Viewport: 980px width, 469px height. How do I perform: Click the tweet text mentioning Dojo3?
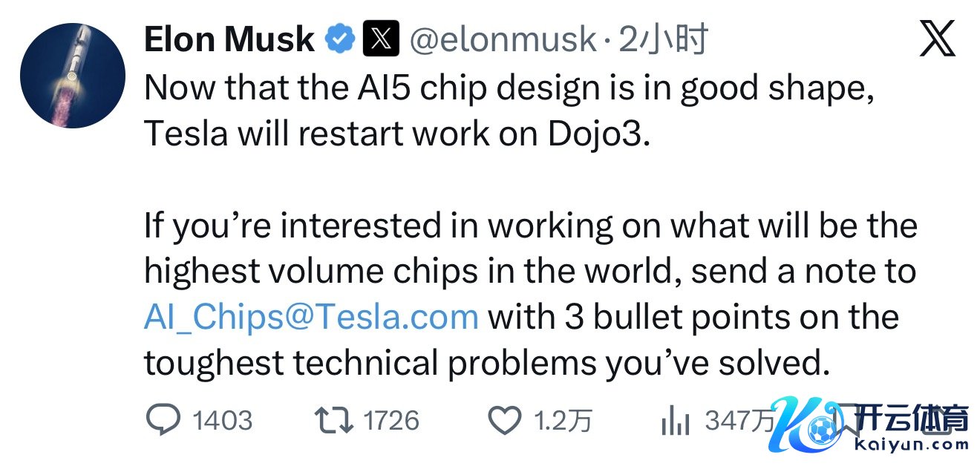tap(396, 134)
